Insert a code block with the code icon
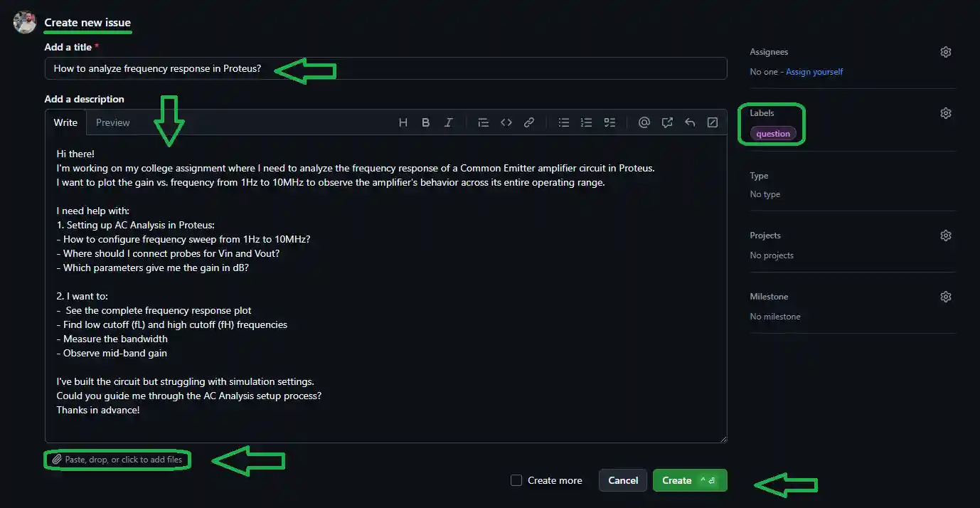Image resolution: width=980 pixels, height=508 pixels. pos(506,122)
